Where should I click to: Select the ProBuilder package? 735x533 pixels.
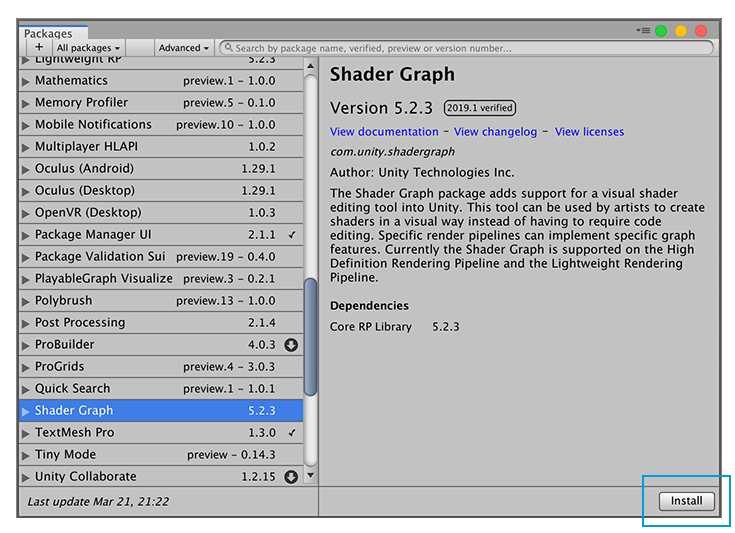[x=161, y=345]
